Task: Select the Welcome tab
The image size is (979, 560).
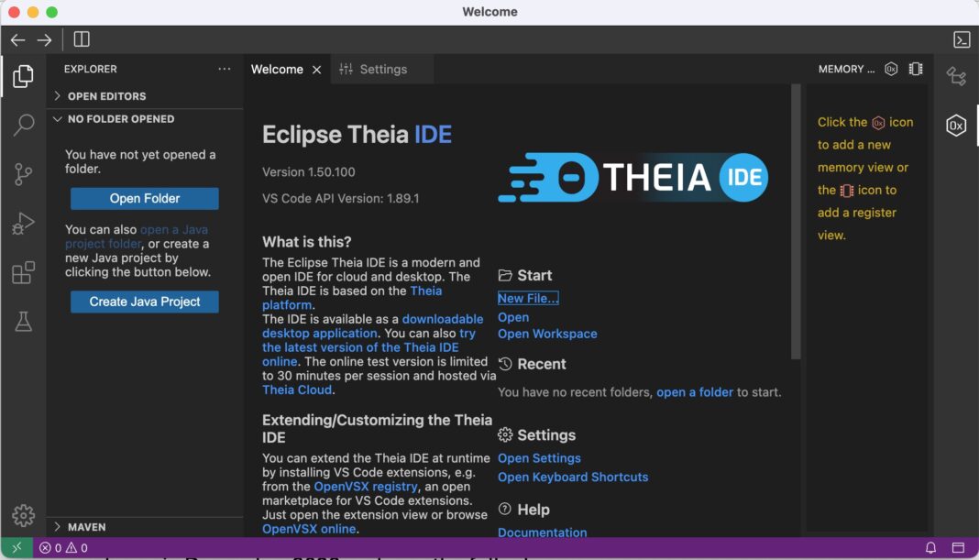Action: [280, 69]
